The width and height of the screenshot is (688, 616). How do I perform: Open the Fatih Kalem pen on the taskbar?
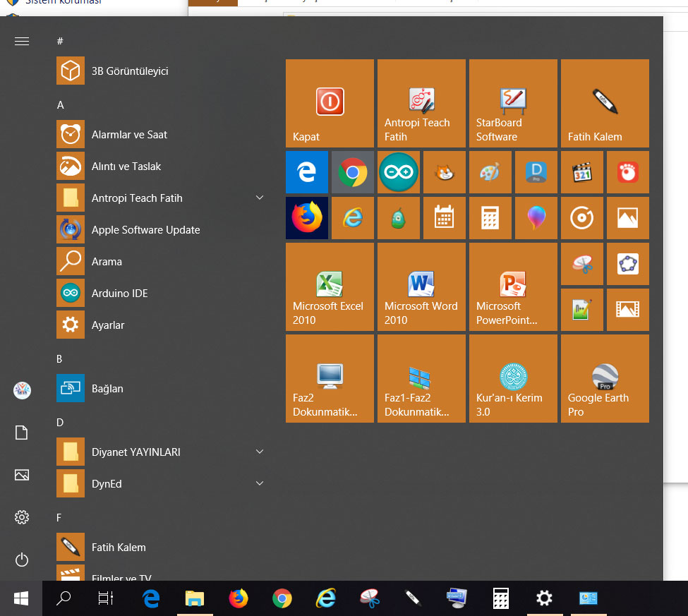413,598
